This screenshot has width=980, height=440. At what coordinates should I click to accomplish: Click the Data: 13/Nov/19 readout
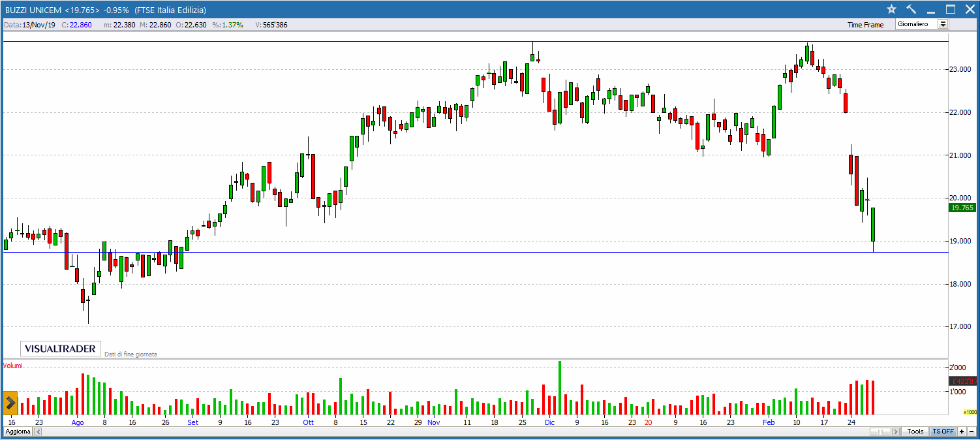[x=29, y=25]
